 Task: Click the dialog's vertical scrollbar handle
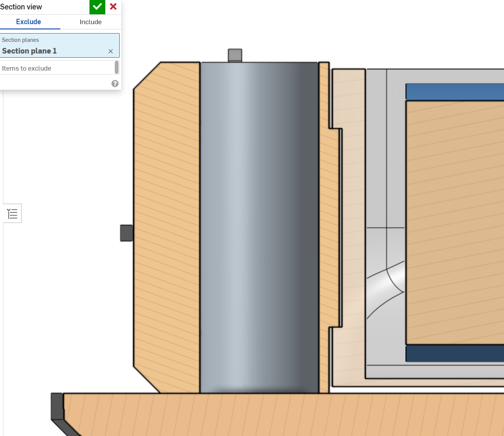coord(117,68)
